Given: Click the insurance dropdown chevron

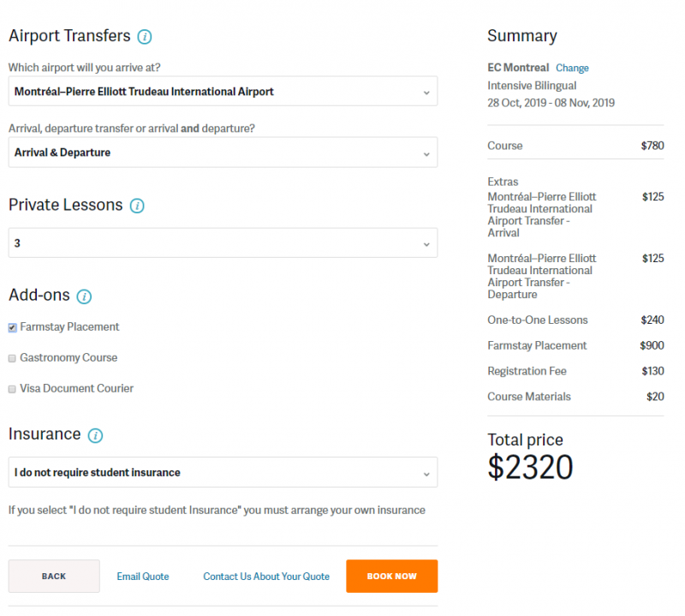Looking at the screenshot, I should click(426, 472).
